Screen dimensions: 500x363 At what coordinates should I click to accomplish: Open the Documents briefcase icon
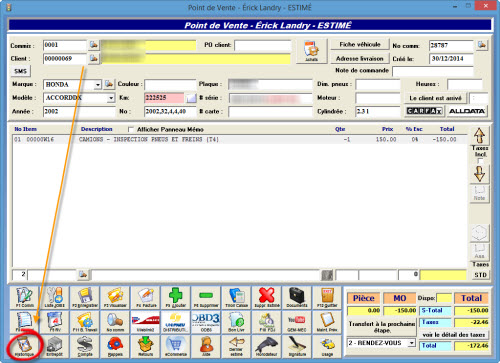(296, 298)
